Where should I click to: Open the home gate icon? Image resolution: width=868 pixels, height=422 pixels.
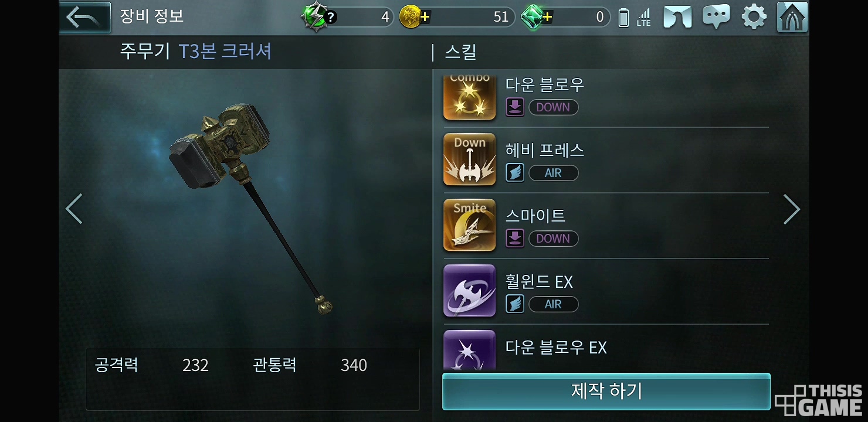point(792,17)
